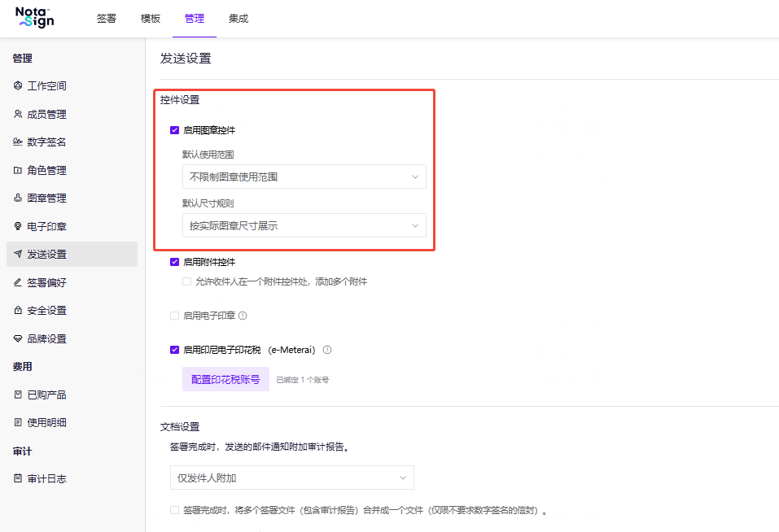Screen dimensions: 779x532
Task: Click the 品牌设置 diamond icon
Action: (18, 338)
